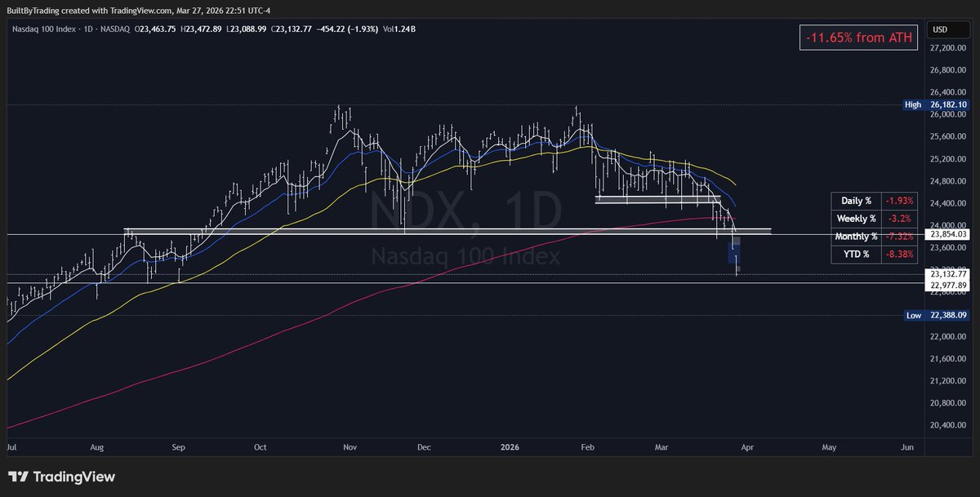Click the 23,132.77 current price label on the axis

coord(947,275)
